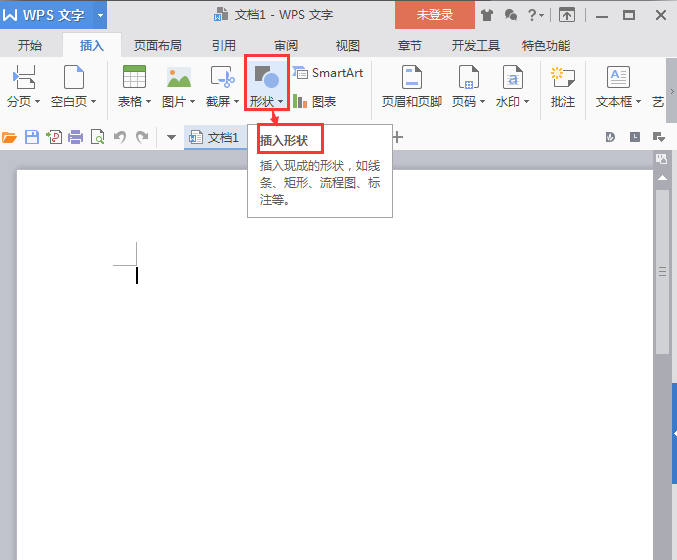
Task: Expand the 图片 dropdown arrow
Action: 193,102
